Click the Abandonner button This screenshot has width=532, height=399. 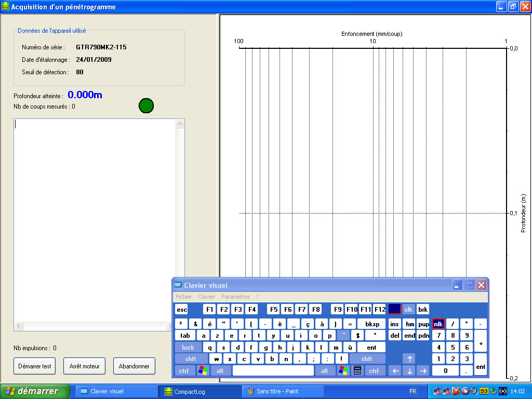point(134,366)
